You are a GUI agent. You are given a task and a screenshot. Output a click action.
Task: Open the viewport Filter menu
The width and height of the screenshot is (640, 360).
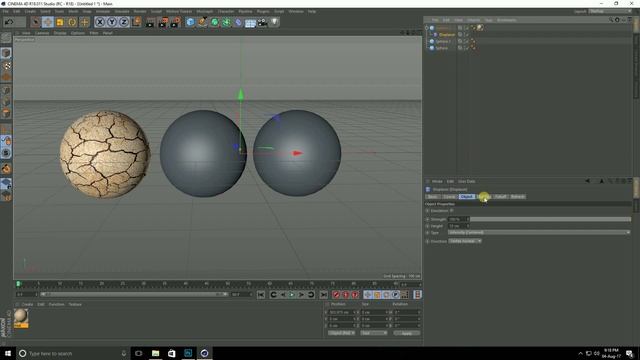[94, 33]
